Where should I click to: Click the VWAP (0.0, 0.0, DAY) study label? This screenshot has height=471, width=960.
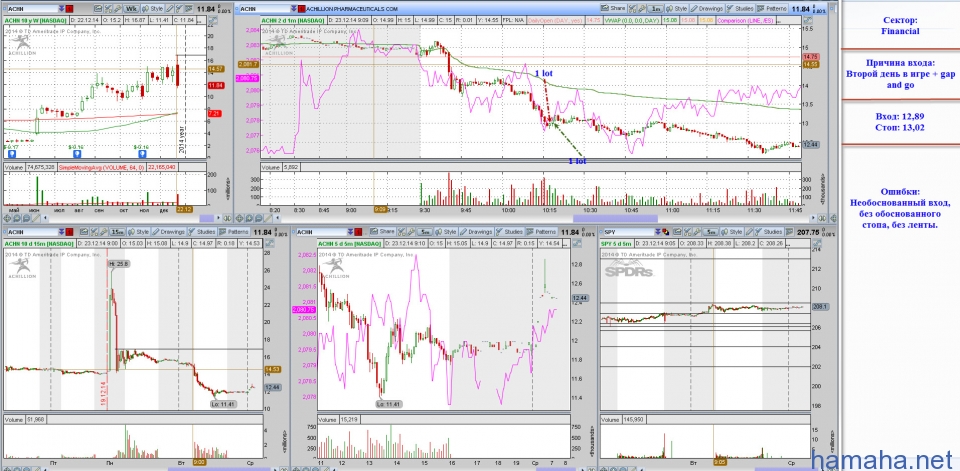point(632,20)
